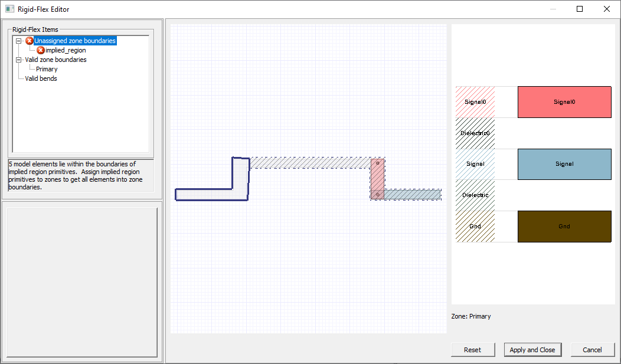Click the Cancel button
The width and height of the screenshot is (621, 364).
point(593,349)
